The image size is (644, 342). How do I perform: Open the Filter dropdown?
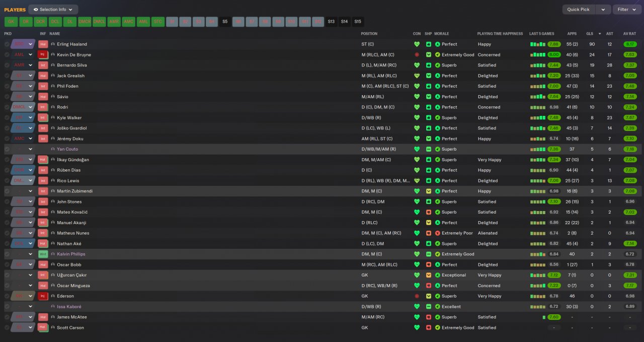627,10
